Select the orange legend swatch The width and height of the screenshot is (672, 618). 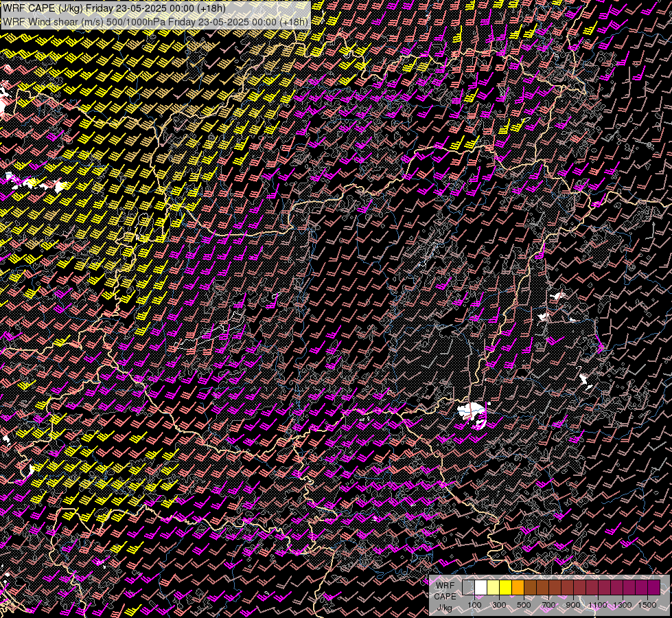pos(518,587)
